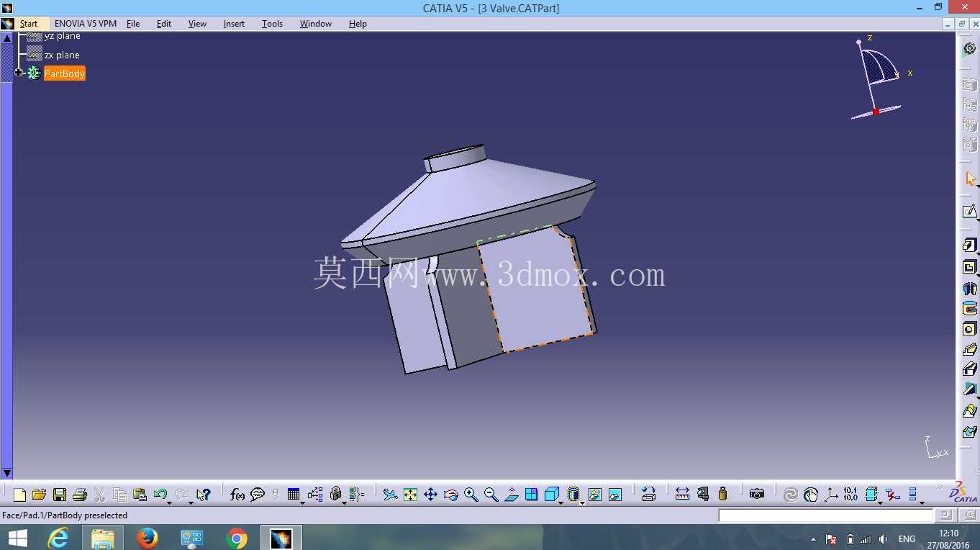980x550 pixels.
Task: Click the Axis System icon
Action: [x=831, y=495]
